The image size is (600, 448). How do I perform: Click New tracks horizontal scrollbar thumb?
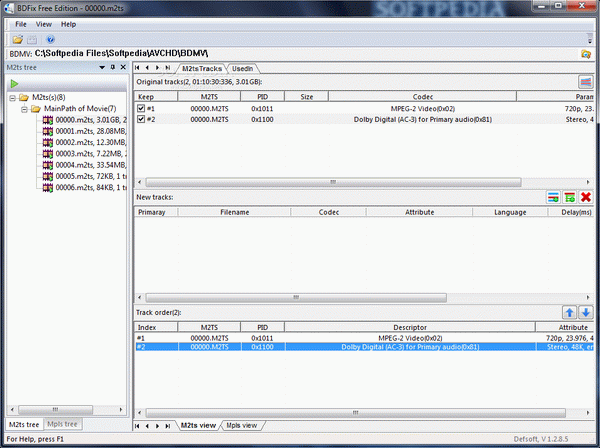pyautogui.click(x=296, y=297)
